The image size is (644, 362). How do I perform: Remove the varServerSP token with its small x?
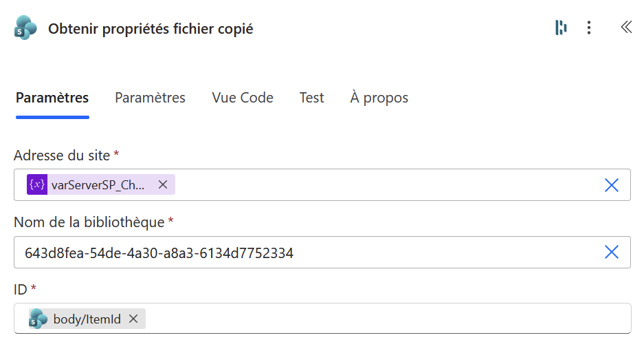(163, 184)
